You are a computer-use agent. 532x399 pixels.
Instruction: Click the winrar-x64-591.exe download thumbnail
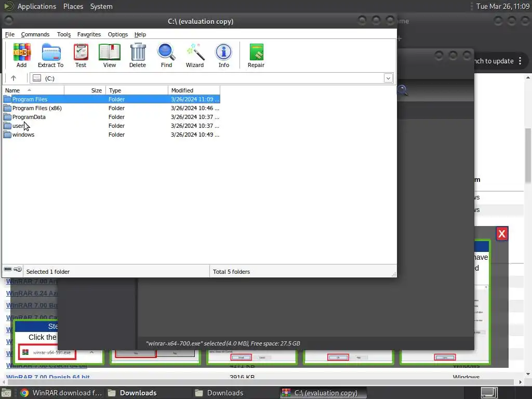(x=47, y=352)
